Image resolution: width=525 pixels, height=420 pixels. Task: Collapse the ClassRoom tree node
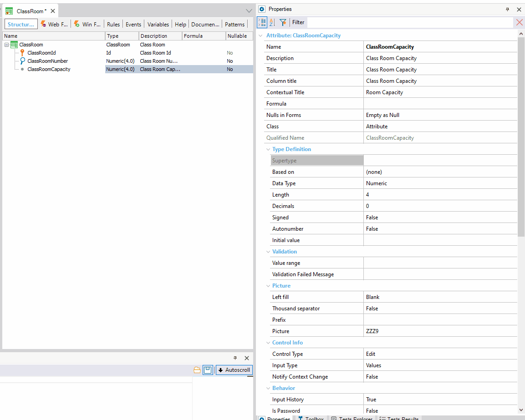[x=6, y=45]
